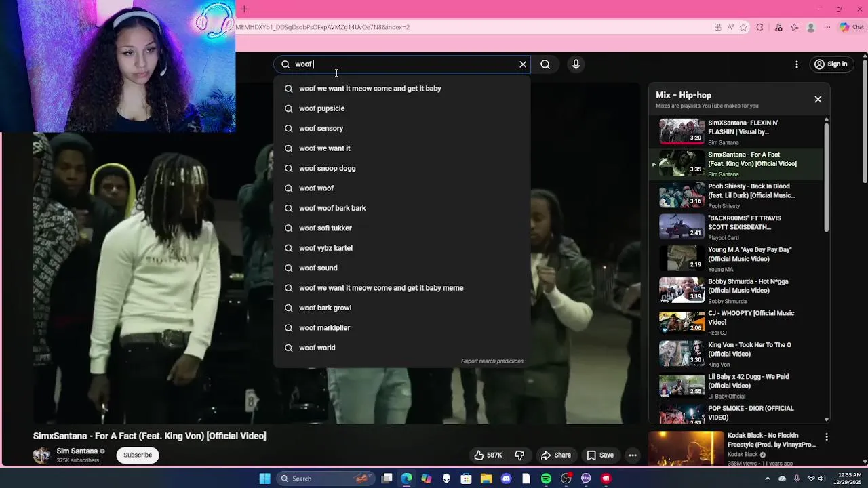Open Edge split screen icon

[x=717, y=27]
